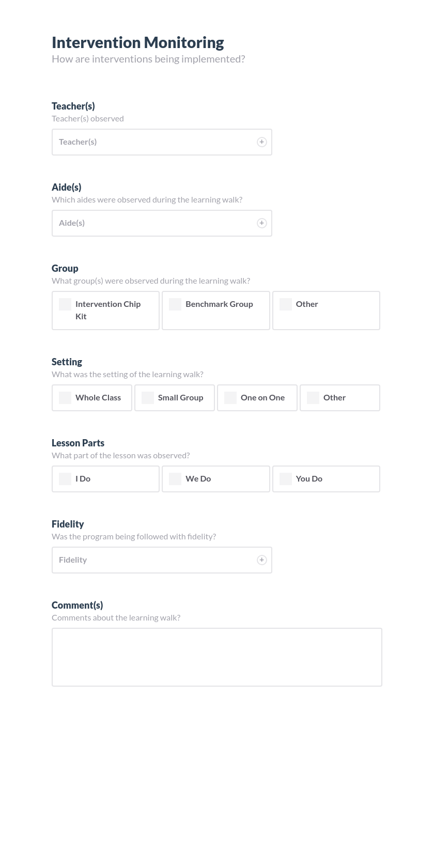Click the Lesson Parts section label
Screen dimensions: 434x868
[x=78, y=443]
